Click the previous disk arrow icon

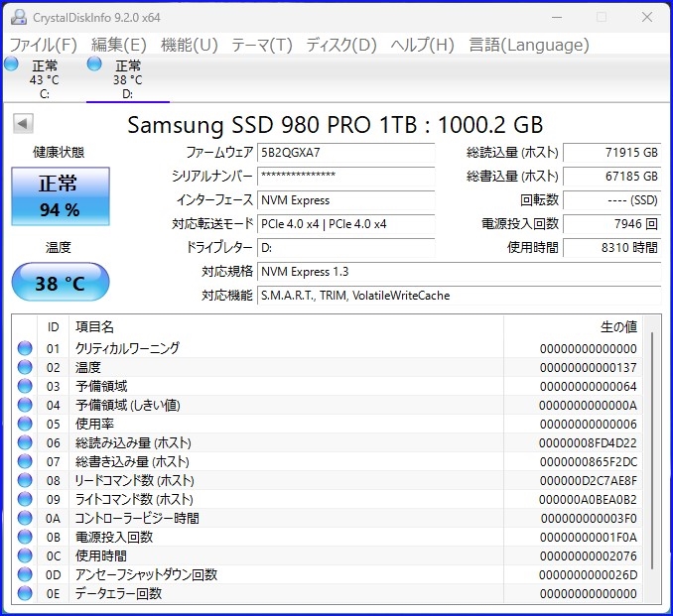pyautogui.click(x=23, y=124)
